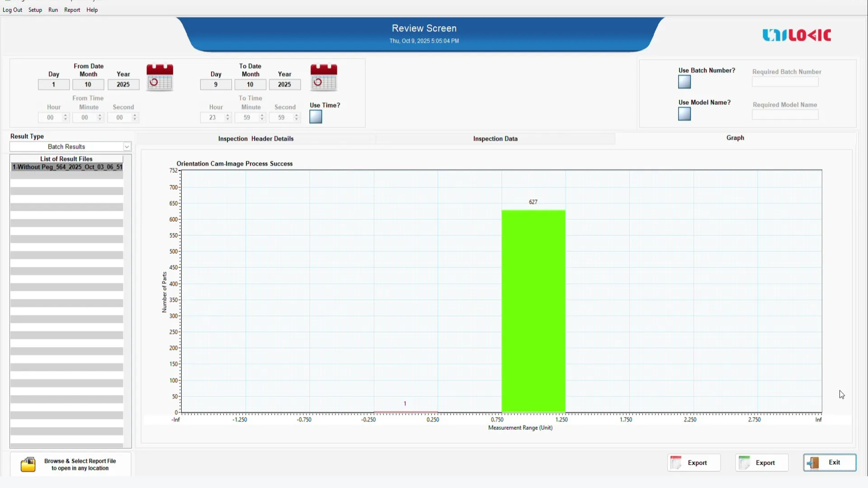The height and width of the screenshot is (488, 868).
Task: Decrease the To Time Minute spinner
Action: [262, 120]
